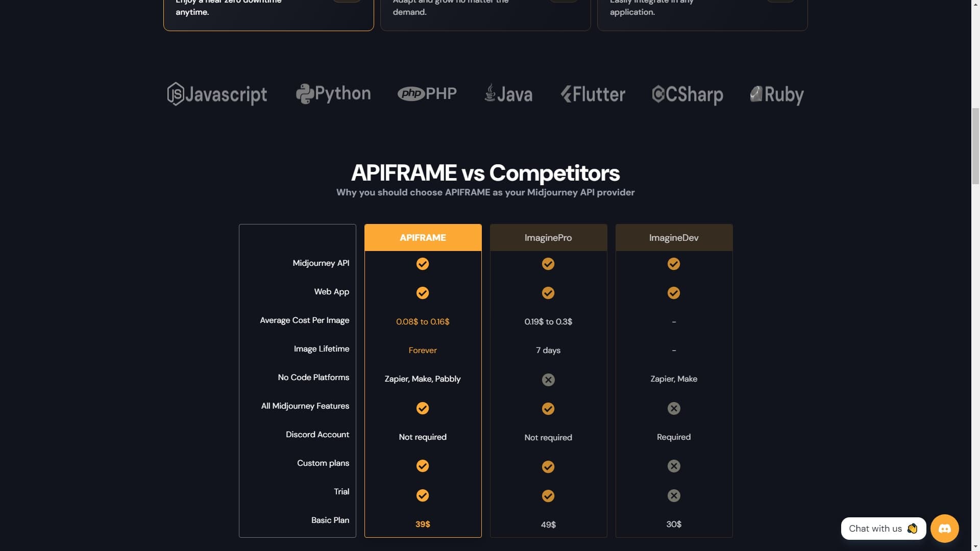Image resolution: width=980 pixels, height=551 pixels.
Task: Select the ImaginePro column header
Action: pyautogui.click(x=548, y=237)
